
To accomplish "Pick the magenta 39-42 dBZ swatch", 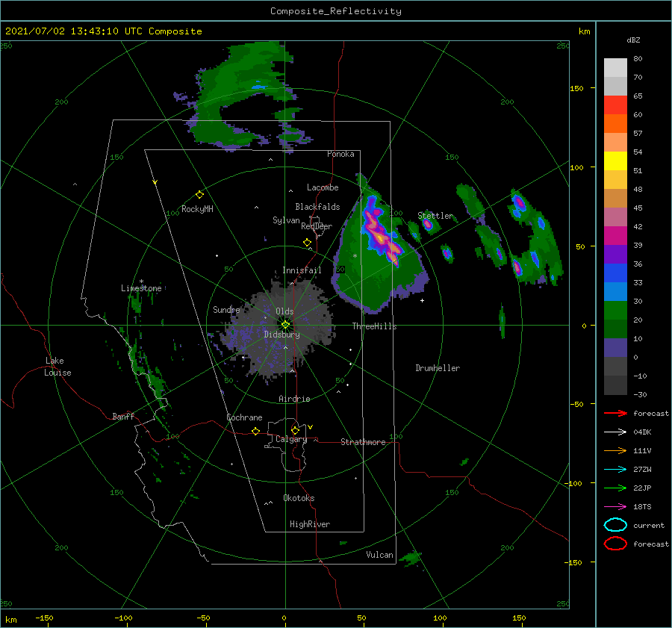I will click(x=615, y=236).
